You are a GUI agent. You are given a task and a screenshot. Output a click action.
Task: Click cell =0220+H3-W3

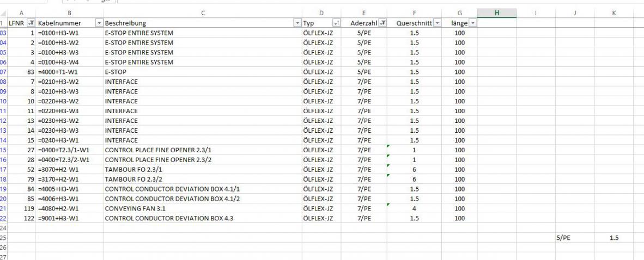tap(69, 111)
